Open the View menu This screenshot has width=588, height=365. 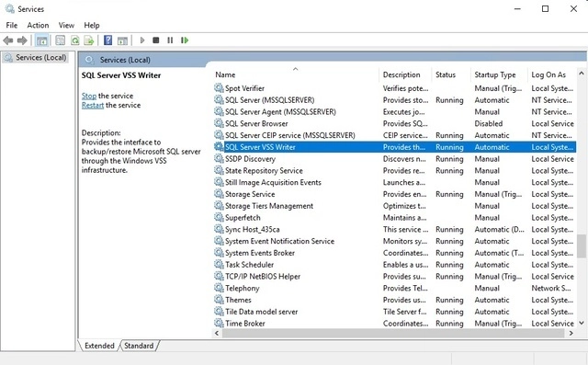66,25
